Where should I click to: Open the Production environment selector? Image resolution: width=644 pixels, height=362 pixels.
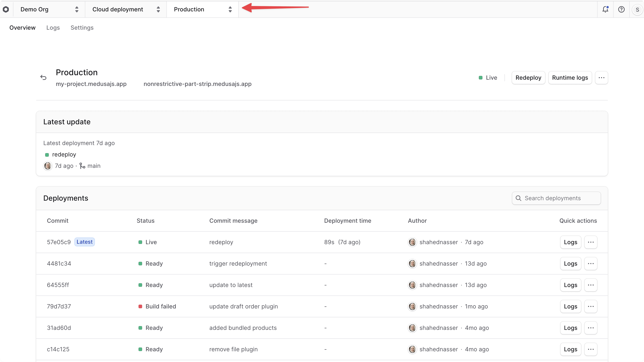203,9
